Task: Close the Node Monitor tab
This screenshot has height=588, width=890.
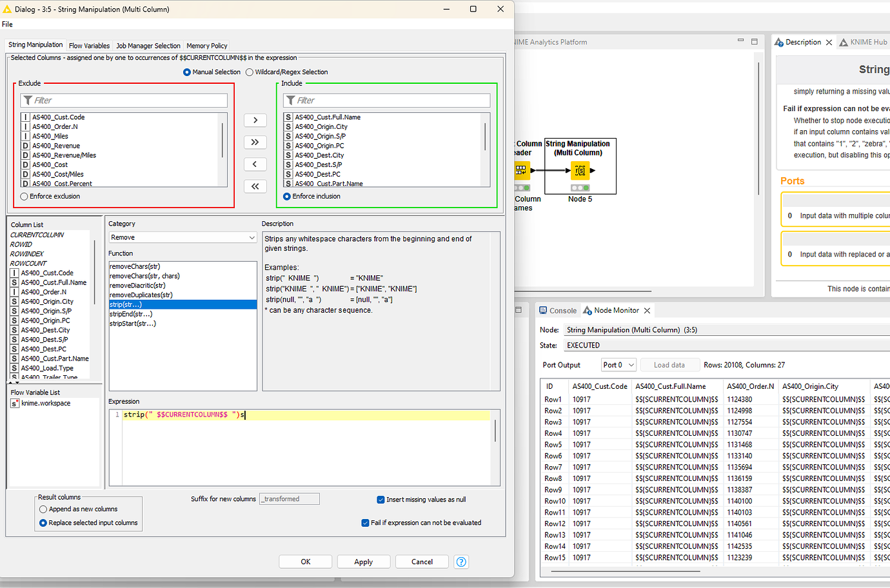Action: click(x=647, y=311)
